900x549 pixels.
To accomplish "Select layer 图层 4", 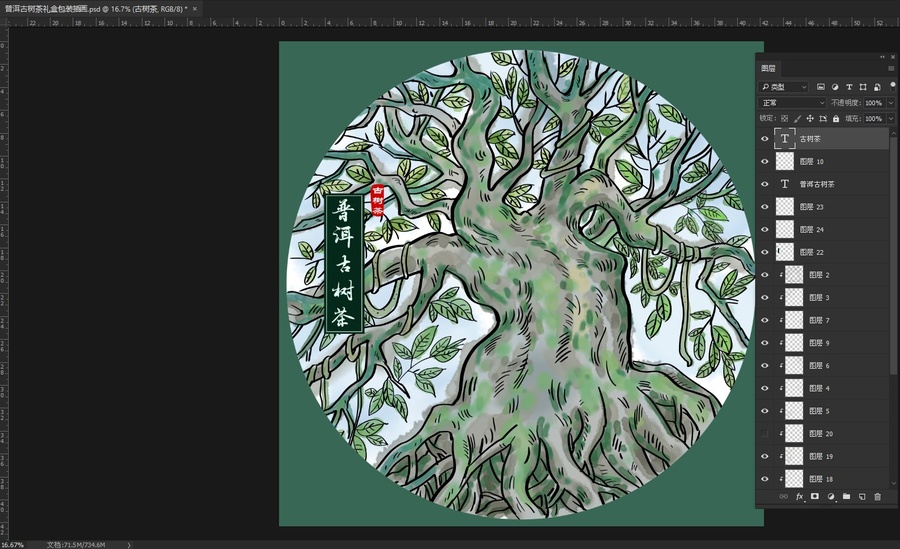I will point(831,388).
